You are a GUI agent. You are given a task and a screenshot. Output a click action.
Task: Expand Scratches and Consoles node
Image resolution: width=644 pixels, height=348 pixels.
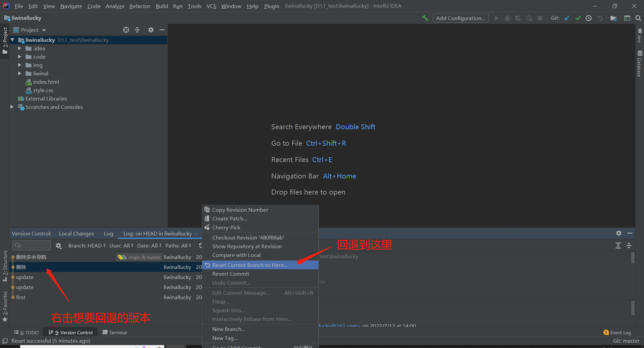12,107
